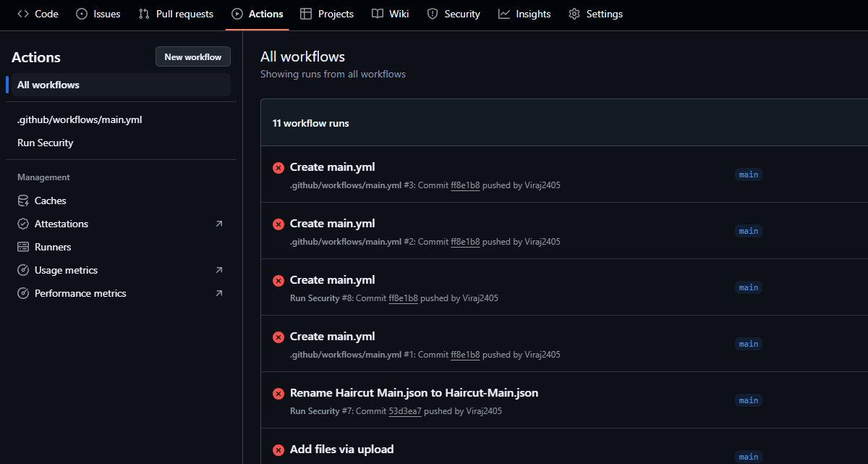Open Rename Haircut Main.json run
868x464 pixels.
click(414, 392)
